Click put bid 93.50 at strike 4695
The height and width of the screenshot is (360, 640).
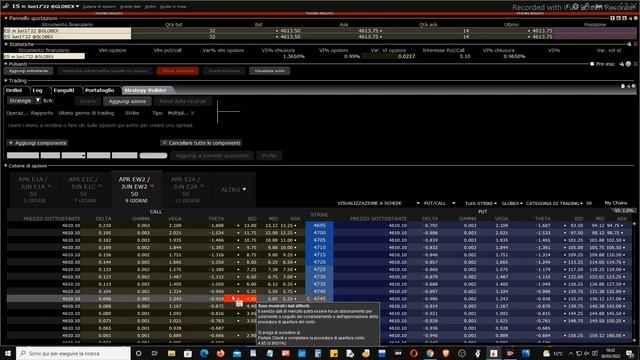click(576, 225)
